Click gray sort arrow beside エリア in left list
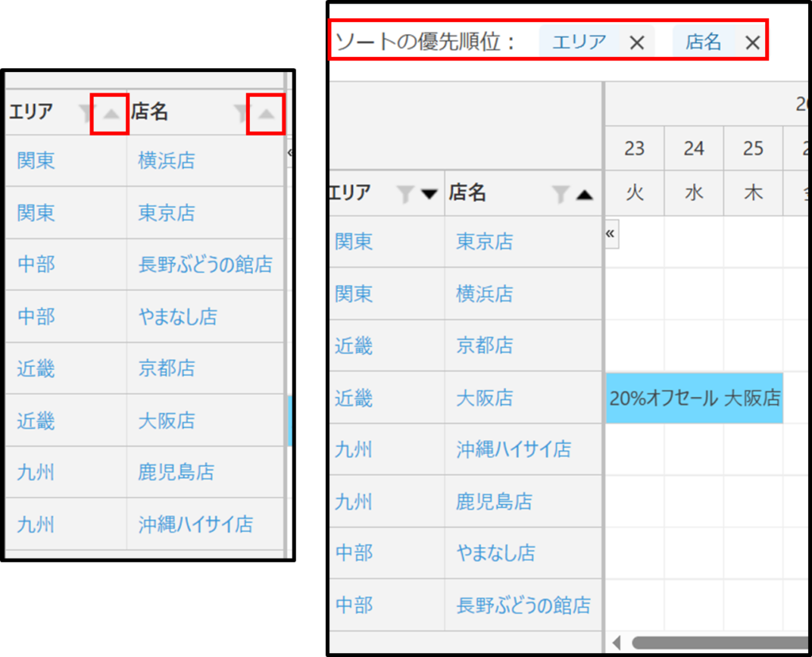The height and width of the screenshot is (657, 812). 111,114
